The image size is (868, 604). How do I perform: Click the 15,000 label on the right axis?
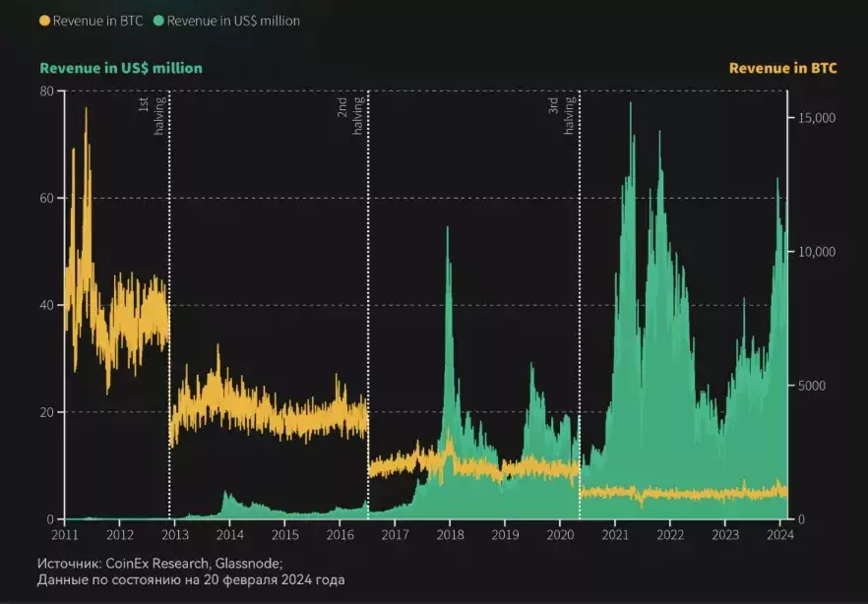pos(817,118)
